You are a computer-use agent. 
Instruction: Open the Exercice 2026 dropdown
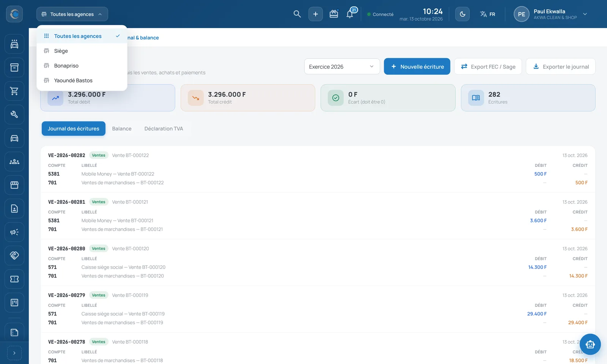point(342,66)
